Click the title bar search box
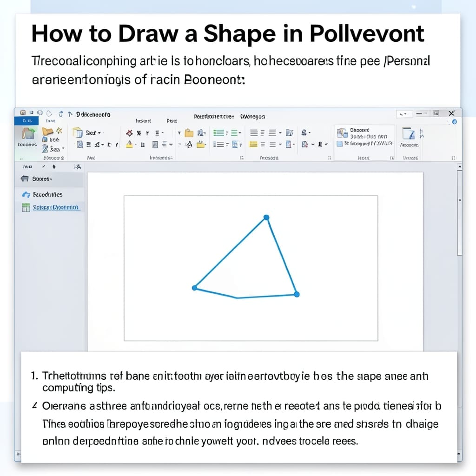The width and height of the screenshot is (476, 476). pyautogui.click(x=404, y=114)
